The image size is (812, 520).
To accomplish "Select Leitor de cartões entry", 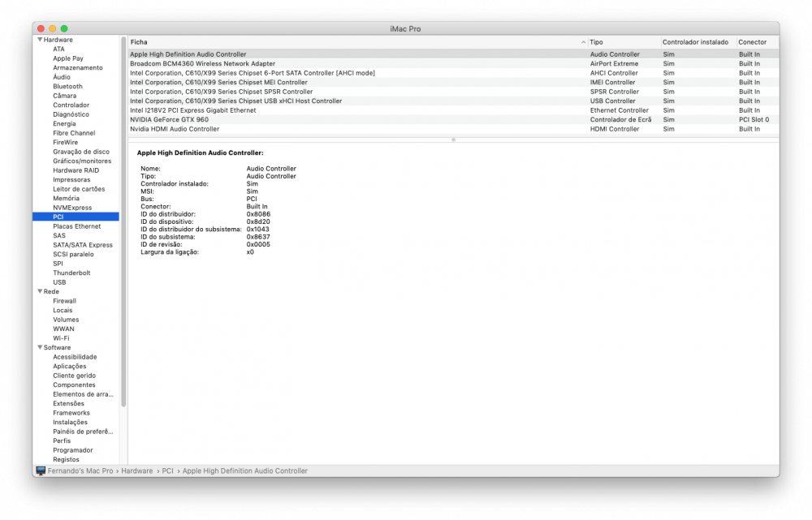I will 79,189.
